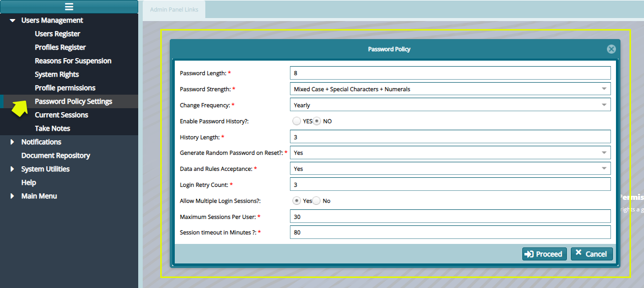644x288 pixels.
Task: Click the Maximum Sessions Per User field
Action: click(450, 216)
